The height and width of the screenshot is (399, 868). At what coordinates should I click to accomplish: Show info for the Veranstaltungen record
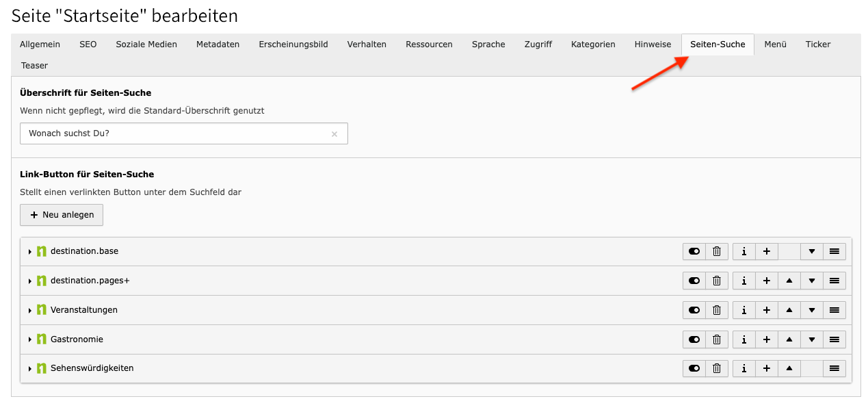click(x=744, y=310)
